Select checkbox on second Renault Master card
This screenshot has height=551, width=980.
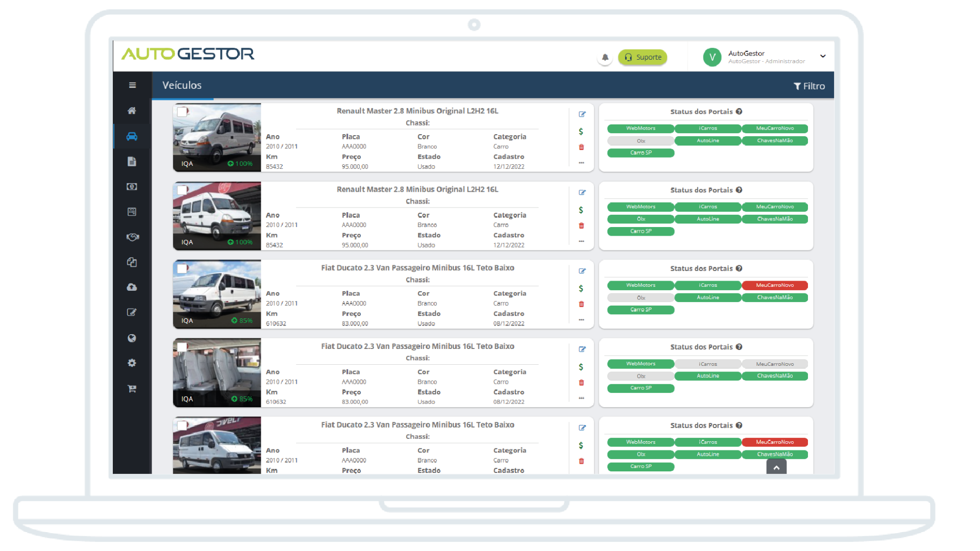click(x=182, y=190)
